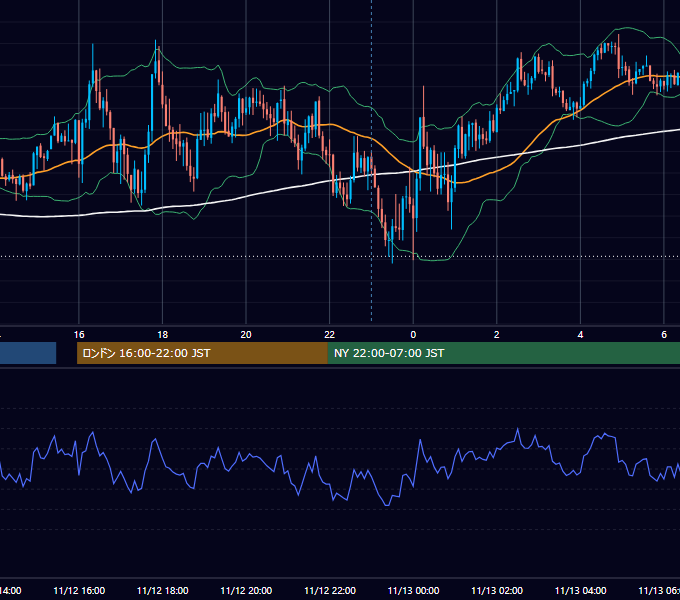Click the 4 hour label on upper axis
Image resolution: width=680 pixels, height=600 pixels.
(x=580, y=335)
